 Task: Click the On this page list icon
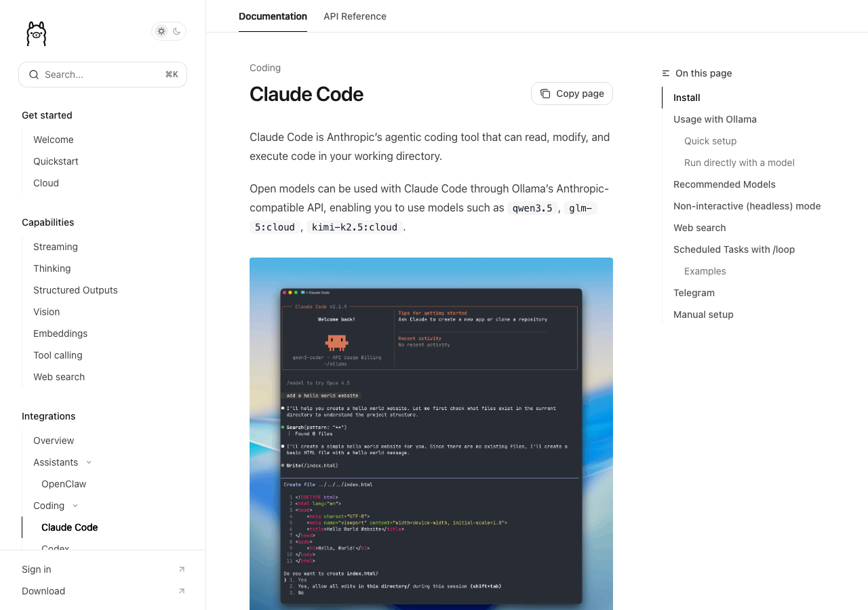point(666,73)
